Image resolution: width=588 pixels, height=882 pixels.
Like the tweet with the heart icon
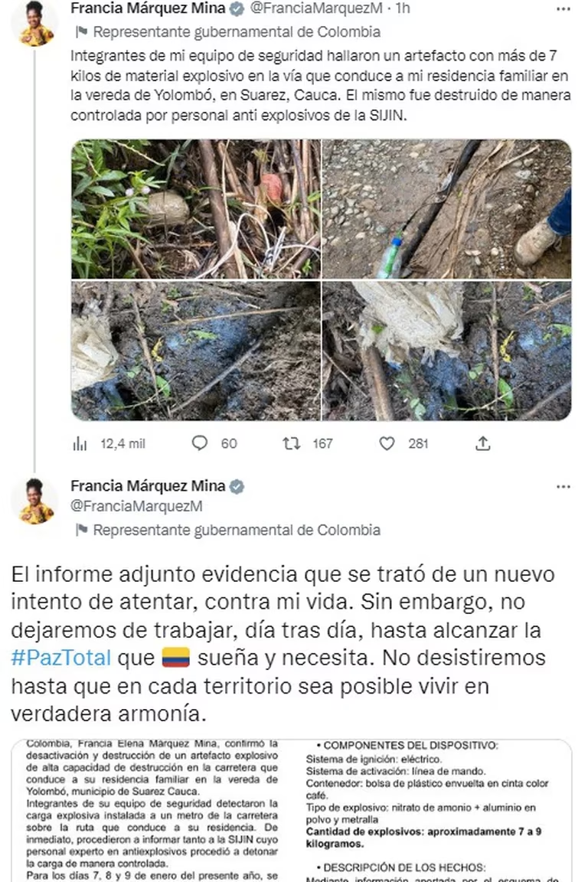pyautogui.click(x=387, y=444)
